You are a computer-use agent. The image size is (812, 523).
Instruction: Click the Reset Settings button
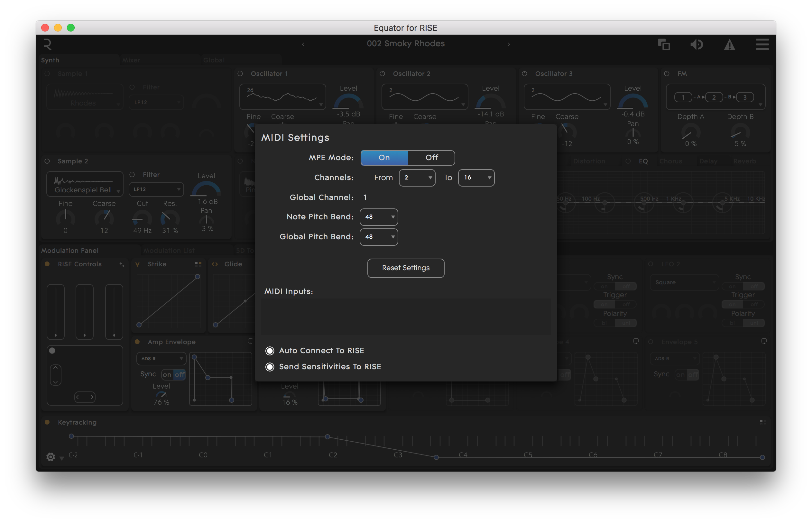point(405,268)
